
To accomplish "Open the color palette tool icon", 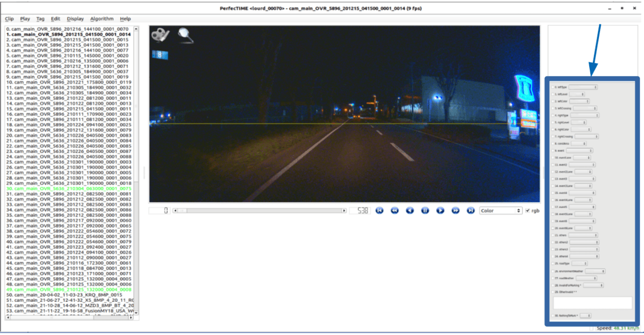I will tap(160, 34).
